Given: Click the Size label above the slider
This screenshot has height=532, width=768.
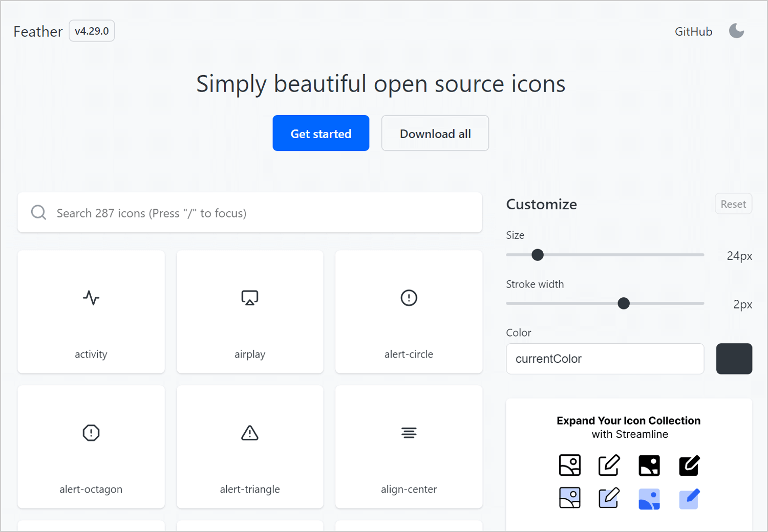Looking at the screenshot, I should tap(515, 235).
